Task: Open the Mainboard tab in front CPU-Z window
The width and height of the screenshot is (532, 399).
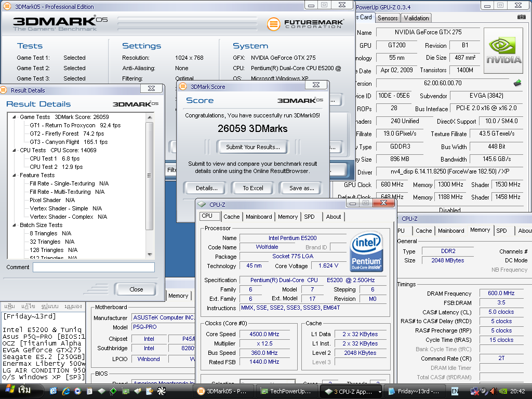Action: [x=259, y=217]
